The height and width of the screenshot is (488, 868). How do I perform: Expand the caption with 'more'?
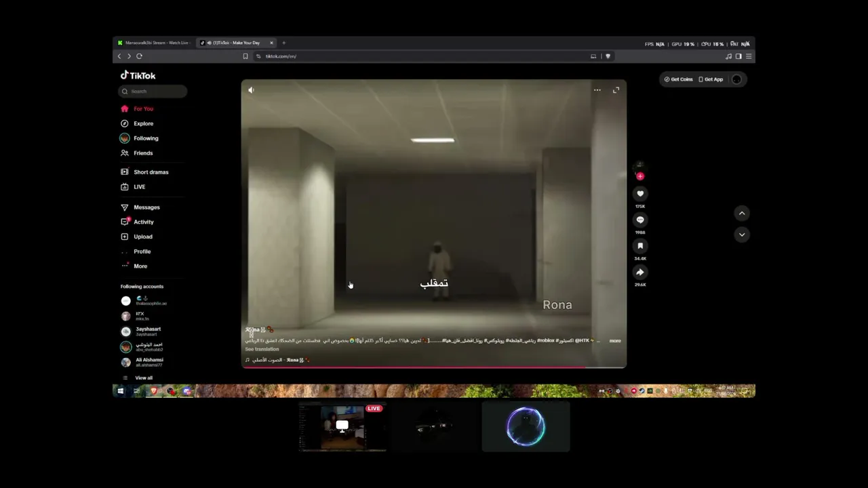click(614, 341)
